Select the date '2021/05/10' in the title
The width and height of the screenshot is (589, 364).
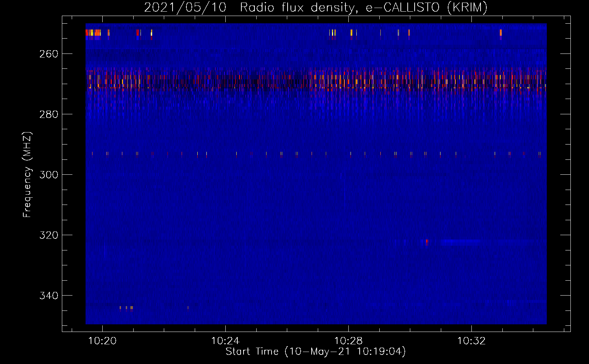pyautogui.click(x=185, y=8)
